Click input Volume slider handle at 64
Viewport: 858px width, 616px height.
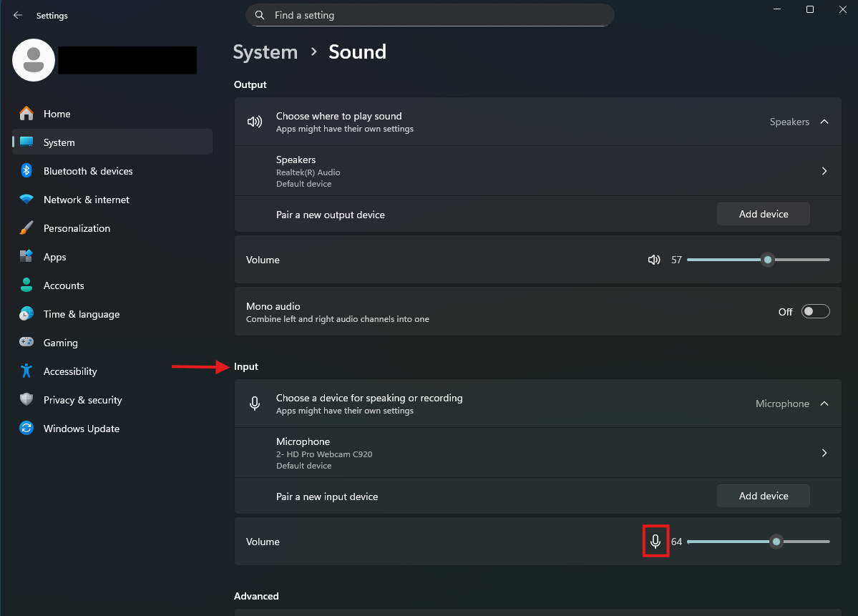[776, 542]
